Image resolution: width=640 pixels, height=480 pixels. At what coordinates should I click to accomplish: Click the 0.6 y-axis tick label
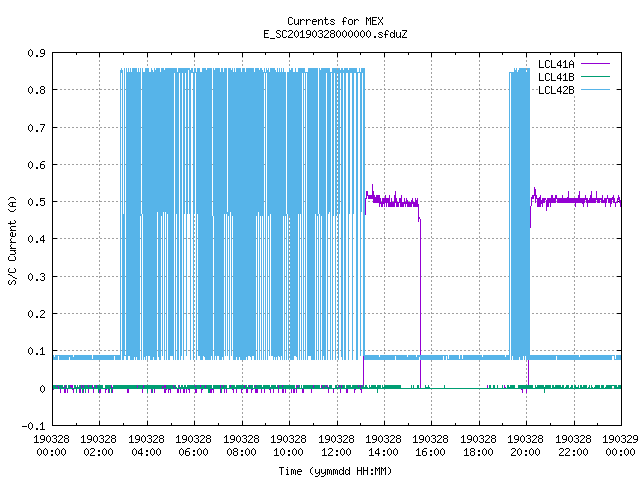36,165
